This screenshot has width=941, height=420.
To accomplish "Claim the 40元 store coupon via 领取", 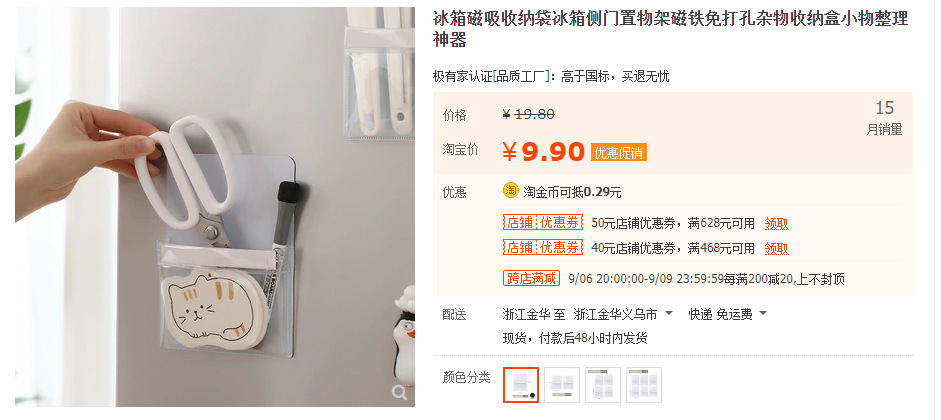I will [x=777, y=248].
